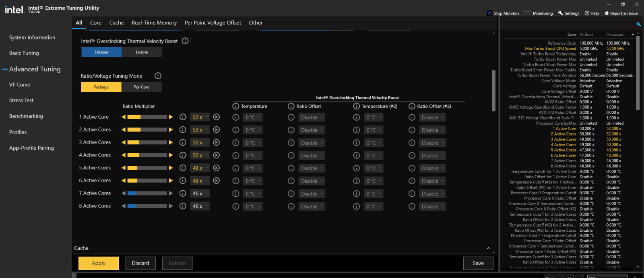Click Intel logo in title bar
Viewport: 644px width, 278px height.
[x=14, y=9]
